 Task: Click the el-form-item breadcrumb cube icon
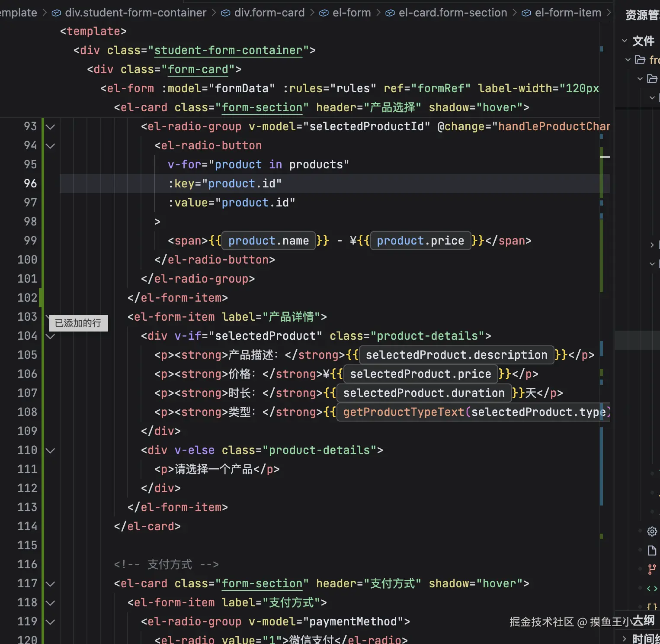point(526,13)
